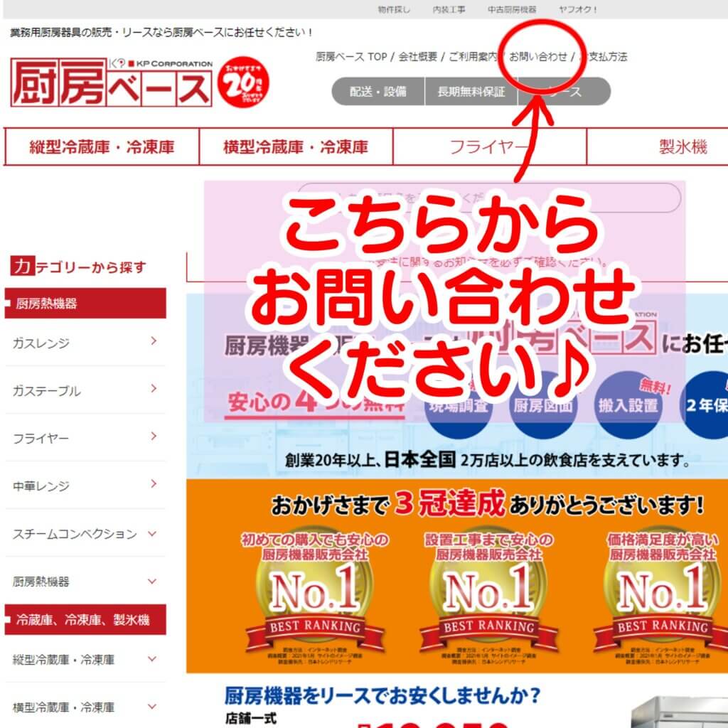The image size is (728, 728).
Task: Click the arrow next to ガステーブル
Action: (154, 389)
